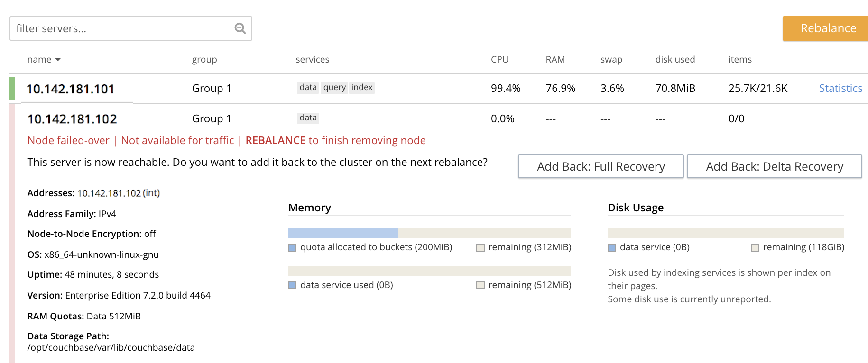868x363 pixels.
Task: Expand the 10.142.181.101 server row
Action: [70, 89]
